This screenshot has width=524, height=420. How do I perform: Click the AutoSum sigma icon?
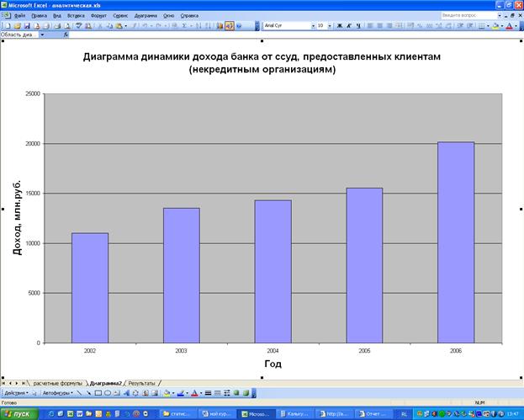point(184,26)
